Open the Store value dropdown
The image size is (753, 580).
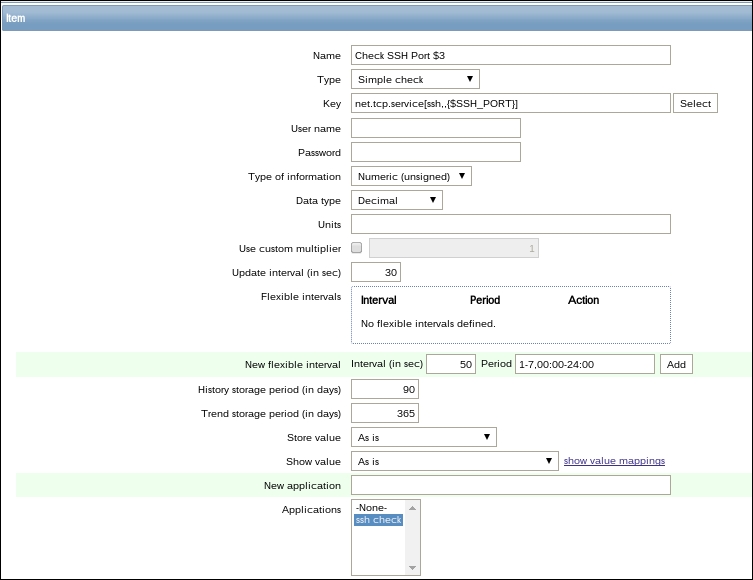[x=424, y=437]
